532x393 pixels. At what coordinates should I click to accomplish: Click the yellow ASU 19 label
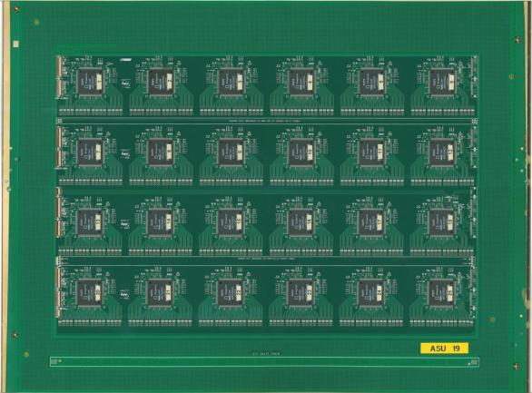coord(444,349)
